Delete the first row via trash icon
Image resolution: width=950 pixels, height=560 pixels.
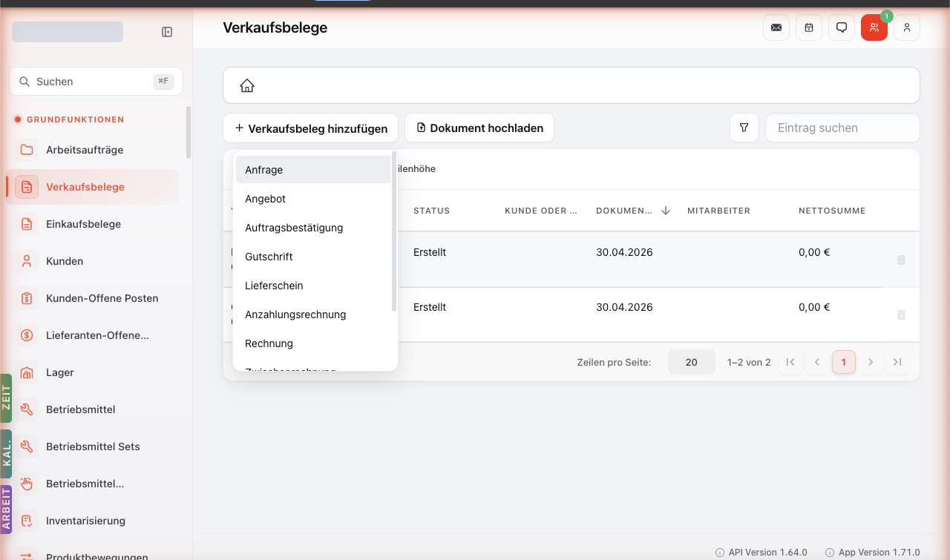point(901,260)
